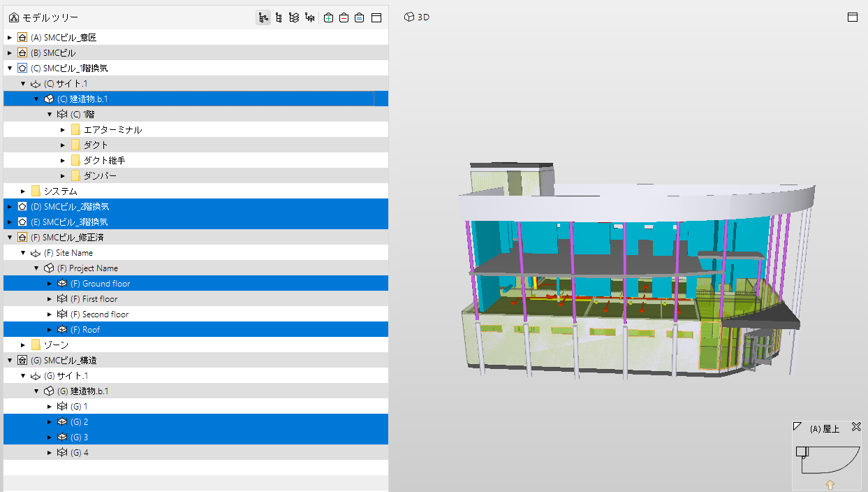This screenshot has height=492, width=868.
Task: Collapse the (C) SMCビル_1階換気 node
Action: click(x=10, y=68)
